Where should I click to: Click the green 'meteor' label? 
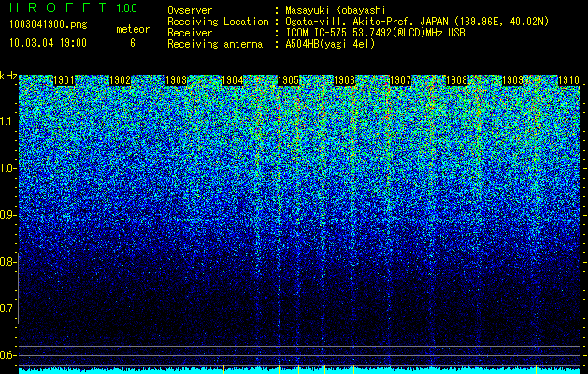pos(133,29)
